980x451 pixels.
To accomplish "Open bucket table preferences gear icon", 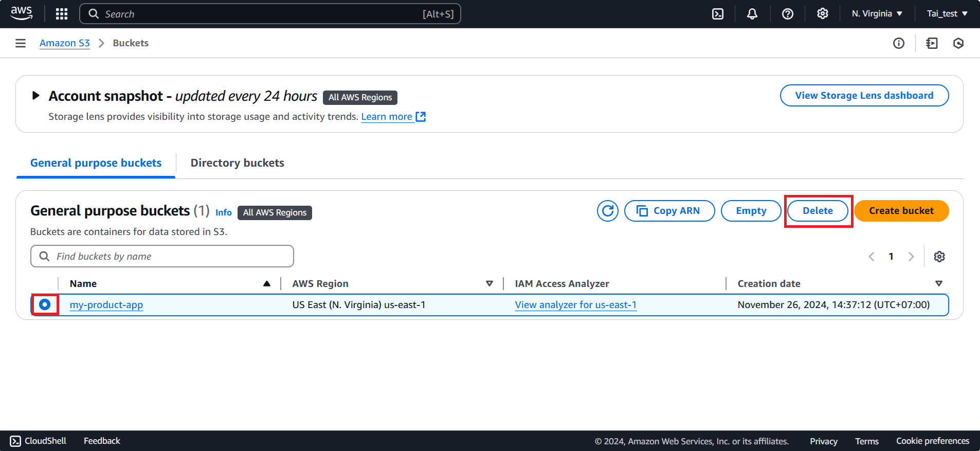I will pos(939,257).
